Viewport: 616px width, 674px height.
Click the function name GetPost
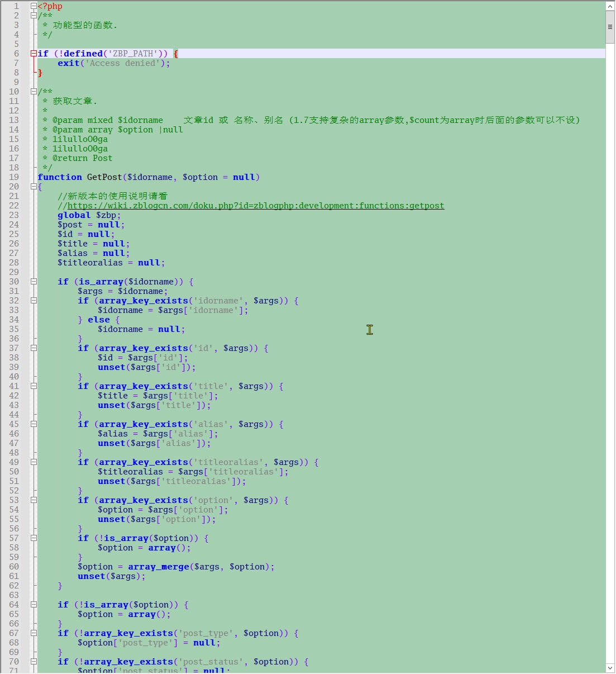[x=104, y=177]
